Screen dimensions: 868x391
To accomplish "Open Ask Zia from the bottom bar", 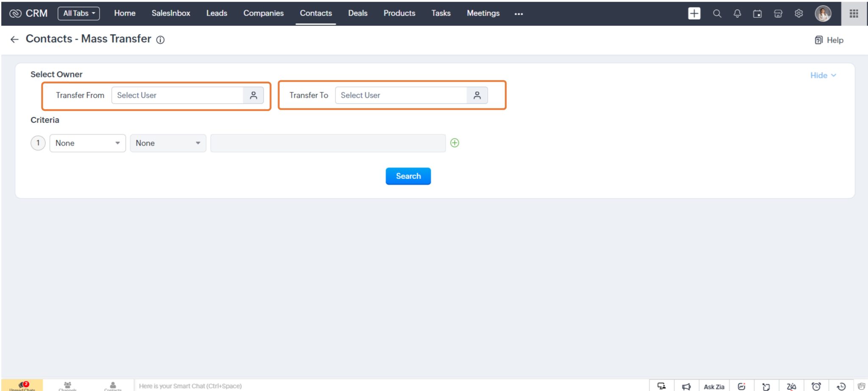I will coord(713,386).
